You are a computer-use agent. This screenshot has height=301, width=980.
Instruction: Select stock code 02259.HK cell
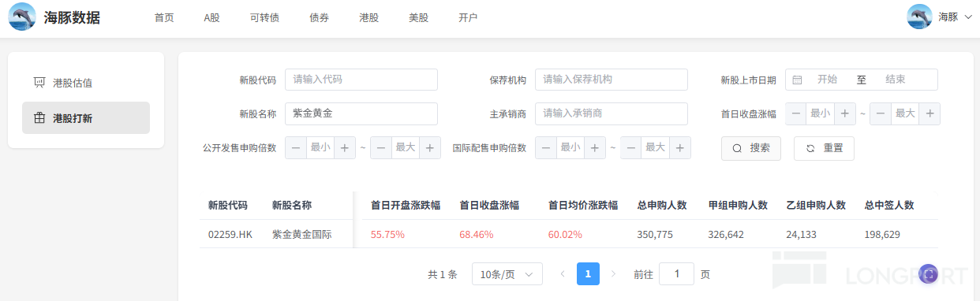click(x=230, y=235)
